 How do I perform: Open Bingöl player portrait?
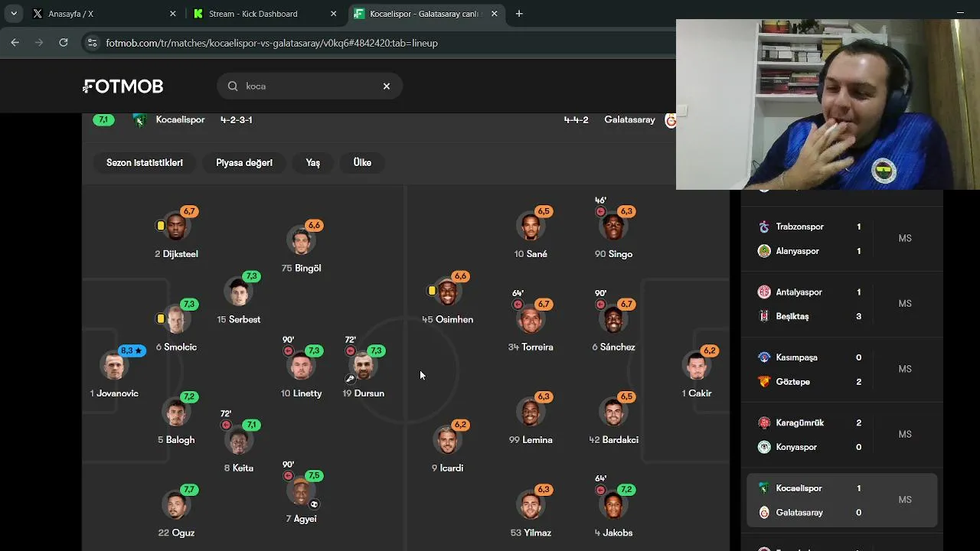pos(301,242)
